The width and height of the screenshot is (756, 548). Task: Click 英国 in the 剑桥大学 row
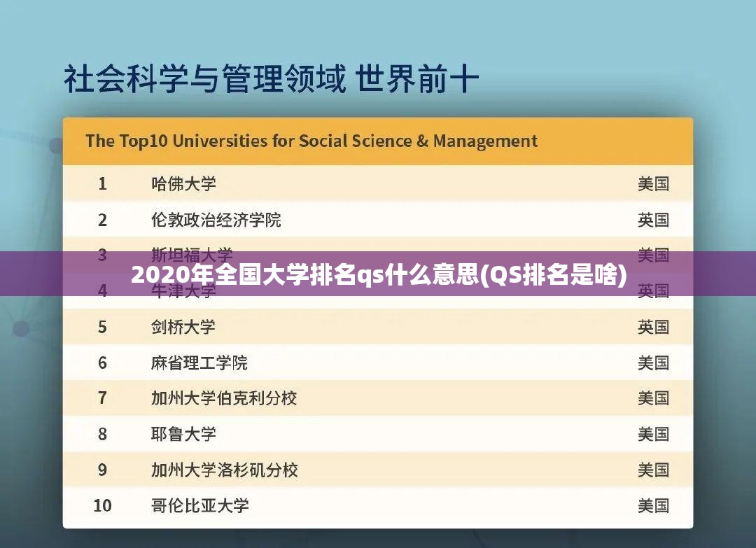click(x=653, y=327)
